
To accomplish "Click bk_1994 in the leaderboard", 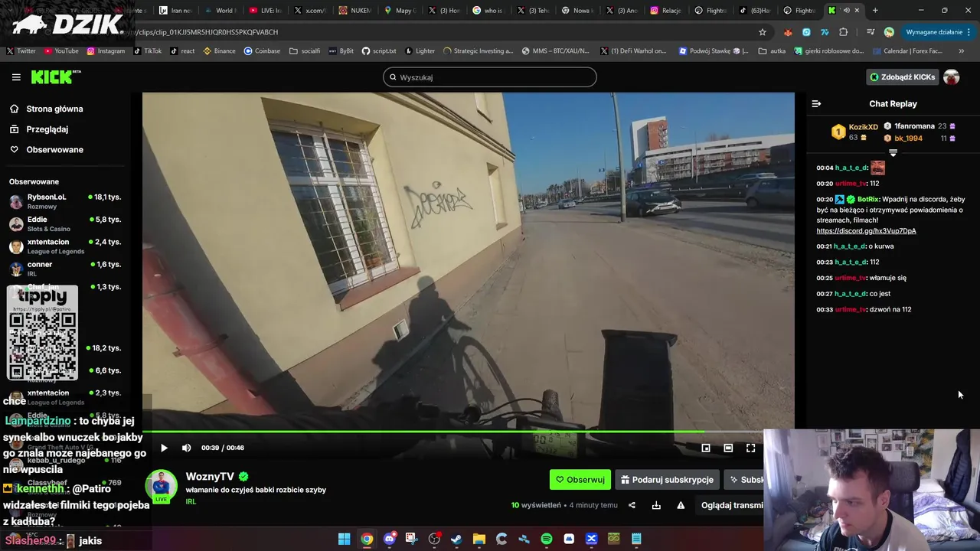I will tap(908, 139).
